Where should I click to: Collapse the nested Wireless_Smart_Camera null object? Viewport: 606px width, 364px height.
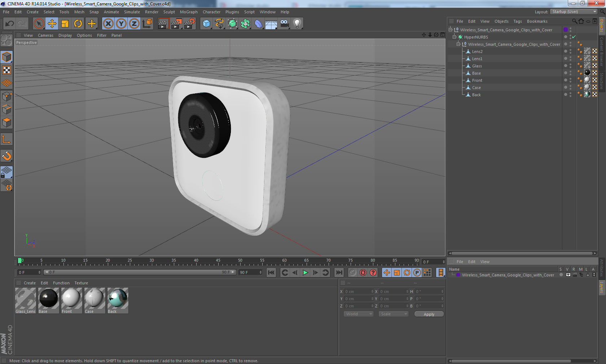coord(458,44)
